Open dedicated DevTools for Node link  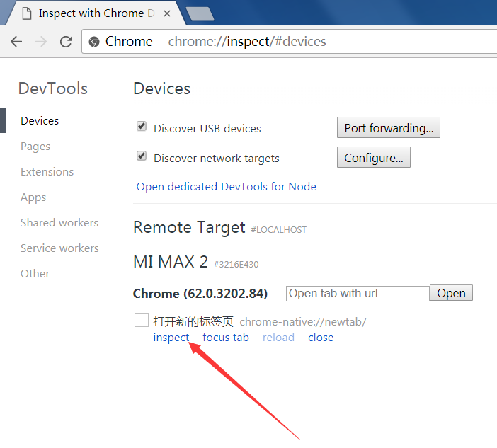tap(227, 187)
